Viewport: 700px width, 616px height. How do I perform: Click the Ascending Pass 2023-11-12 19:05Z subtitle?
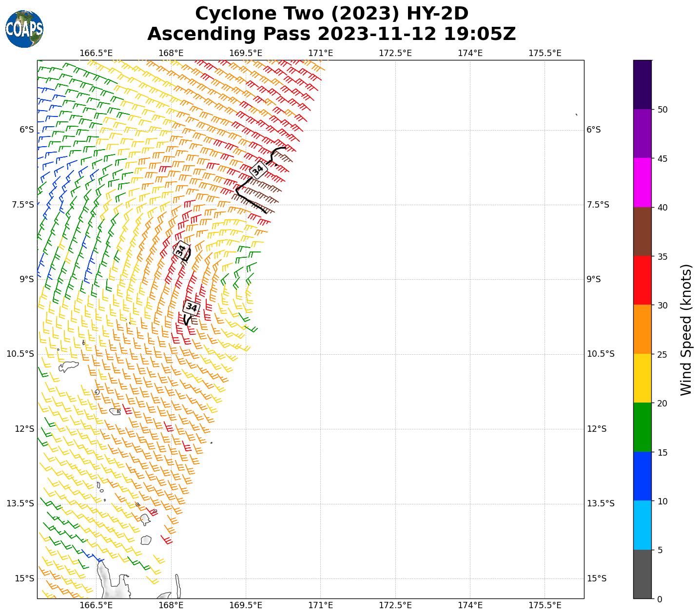coord(331,34)
